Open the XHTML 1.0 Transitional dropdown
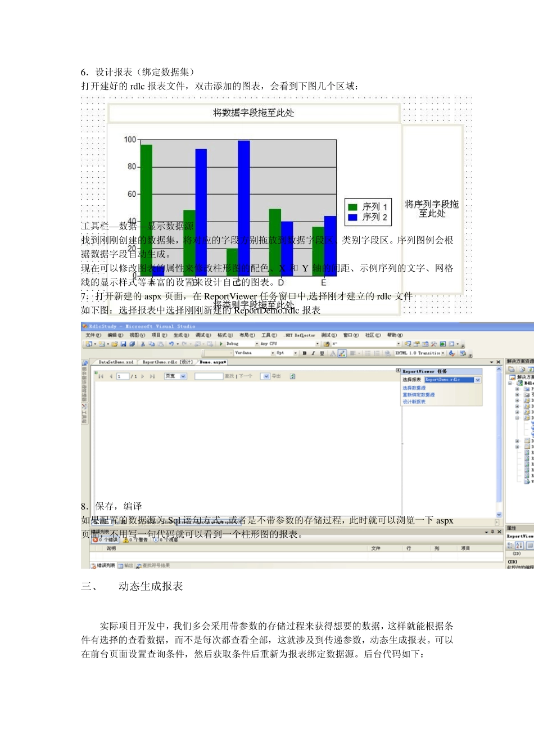Viewport: 534px width, 756px height. click(419, 353)
